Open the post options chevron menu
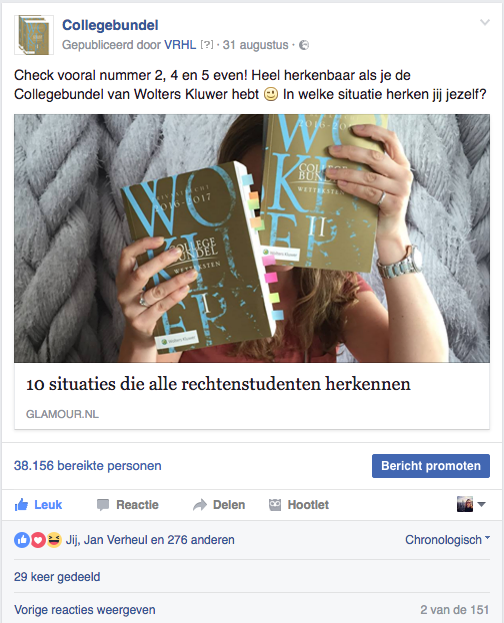 [485, 22]
